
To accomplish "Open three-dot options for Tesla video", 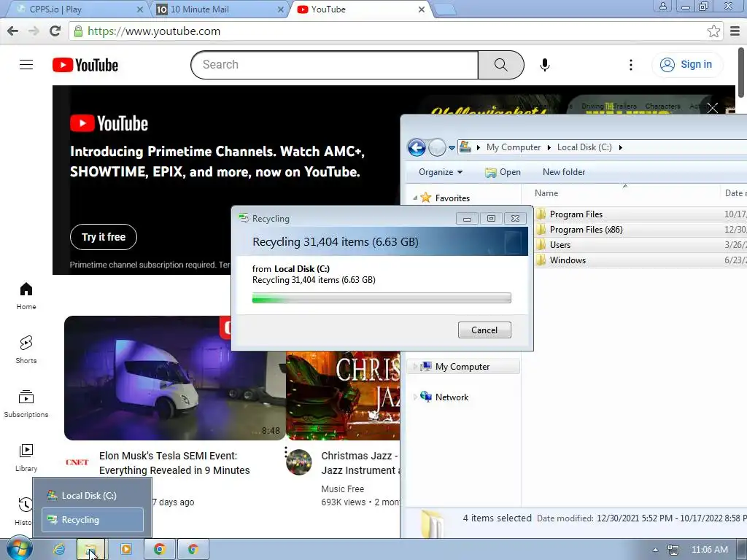I will (x=286, y=452).
